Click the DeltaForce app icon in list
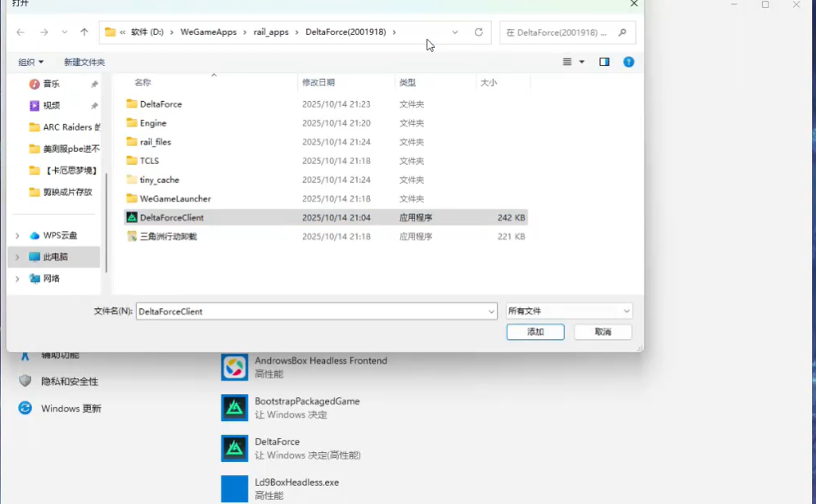816x504 pixels. pos(234,448)
